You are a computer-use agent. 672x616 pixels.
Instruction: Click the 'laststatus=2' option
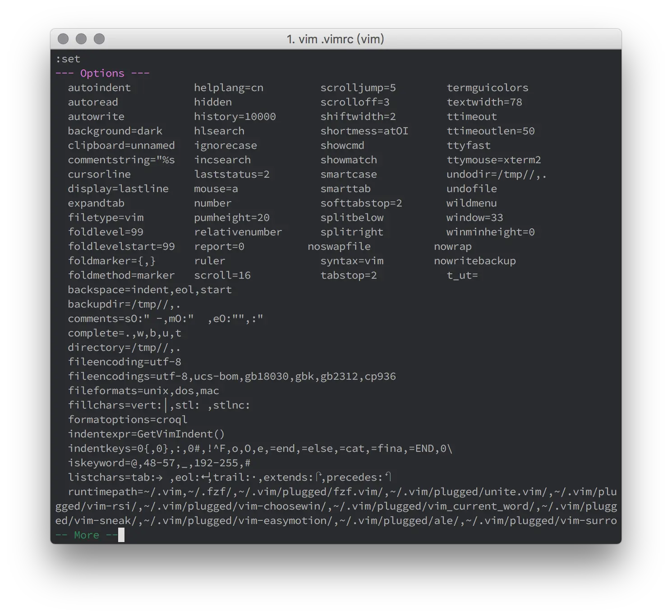pos(232,175)
